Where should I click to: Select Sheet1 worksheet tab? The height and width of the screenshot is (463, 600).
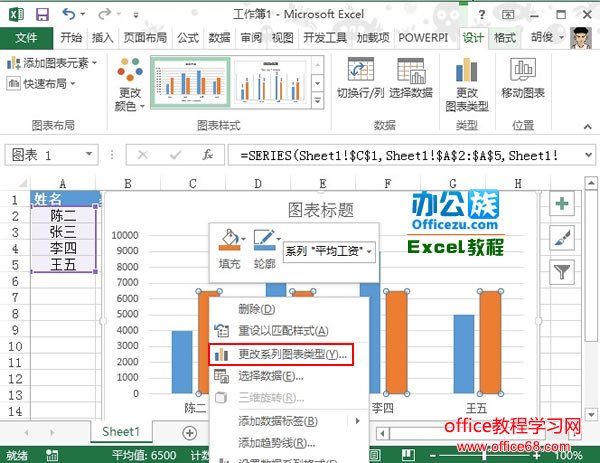coord(121,432)
